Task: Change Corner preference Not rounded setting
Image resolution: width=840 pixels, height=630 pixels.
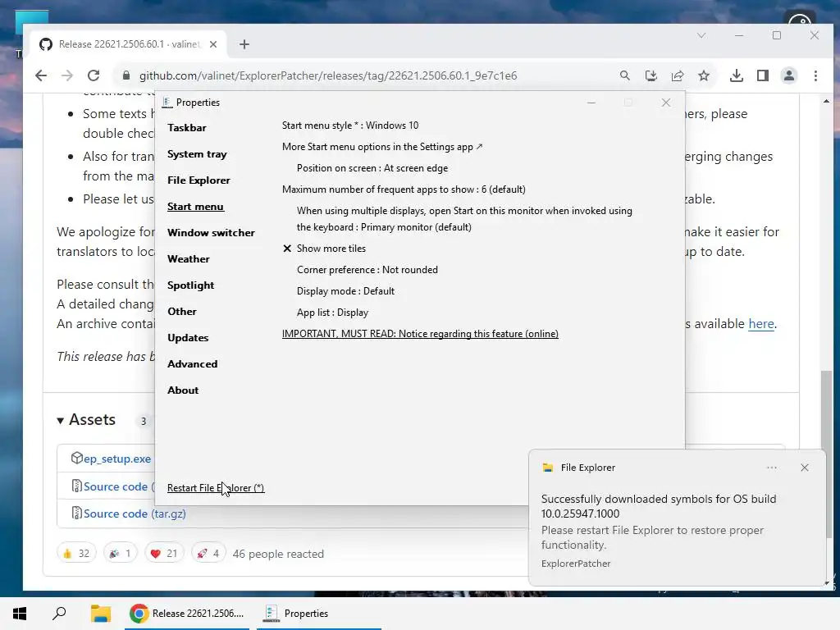Action: (367, 270)
